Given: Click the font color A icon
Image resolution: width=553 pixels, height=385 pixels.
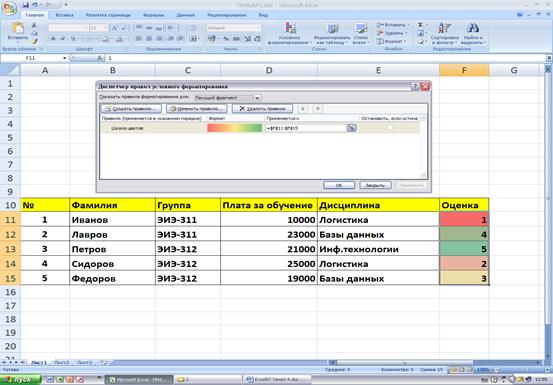Looking at the screenshot, I should (x=120, y=39).
